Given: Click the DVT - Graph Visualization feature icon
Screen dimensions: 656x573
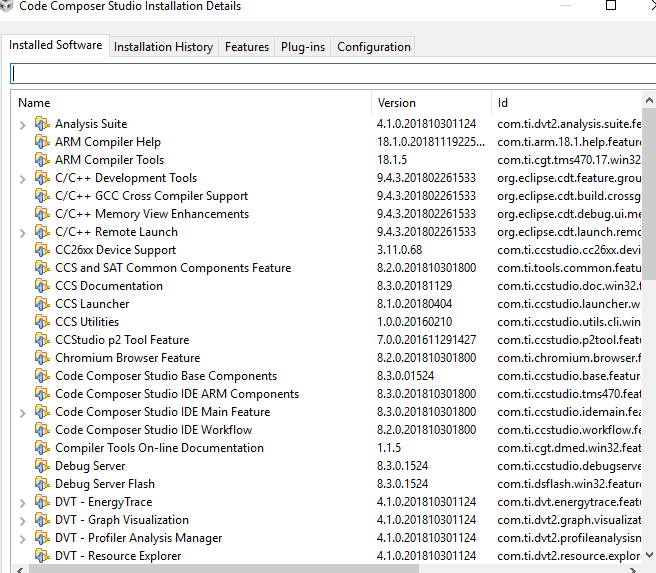Looking at the screenshot, I should [x=42, y=519].
